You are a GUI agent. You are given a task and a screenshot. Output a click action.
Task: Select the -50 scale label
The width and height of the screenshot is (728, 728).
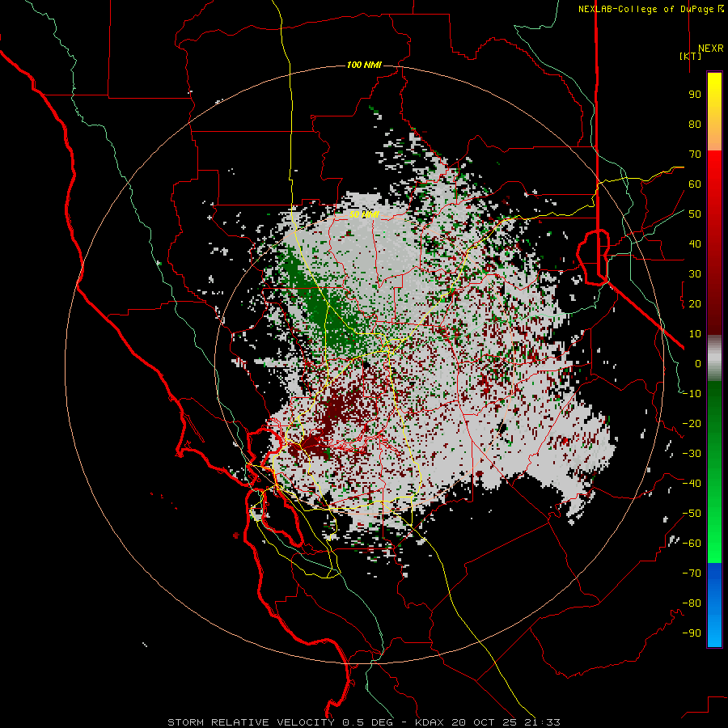point(692,514)
